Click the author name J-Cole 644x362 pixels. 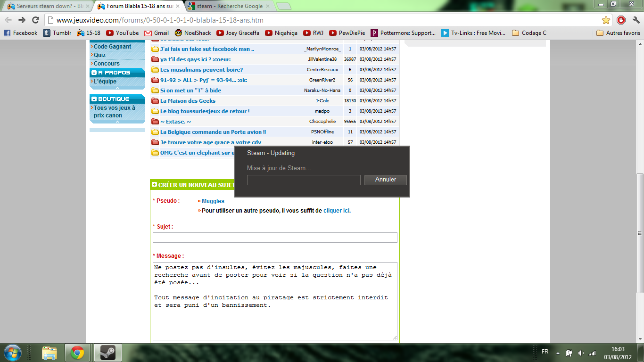point(322,101)
